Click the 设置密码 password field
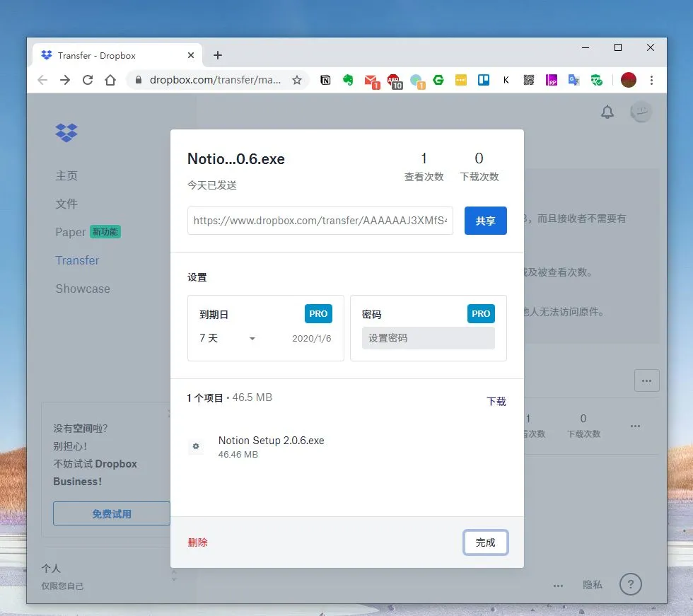 (x=429, y=338)
